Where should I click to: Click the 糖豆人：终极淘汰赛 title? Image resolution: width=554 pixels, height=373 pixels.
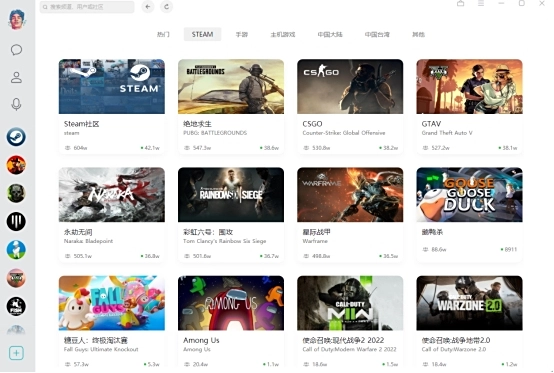click(96, 340)
